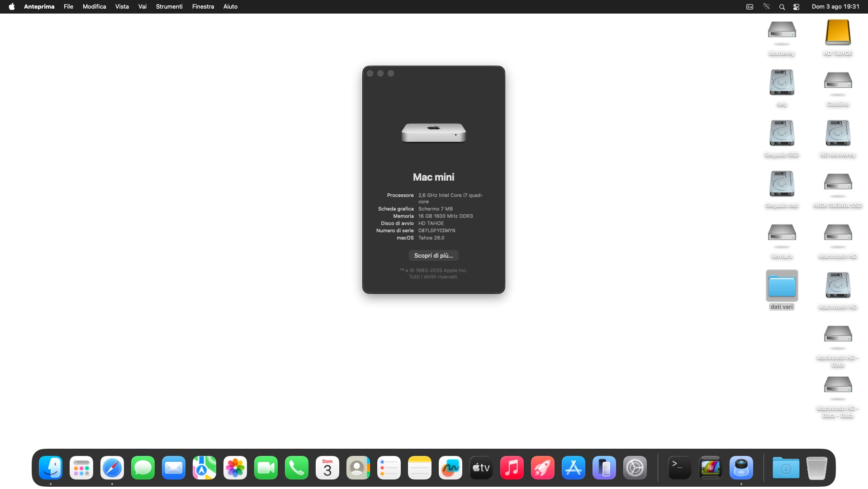868x489 pixels.
Task: Open the yellow Notes app in Dock
Action: click(x=420, y=468)
